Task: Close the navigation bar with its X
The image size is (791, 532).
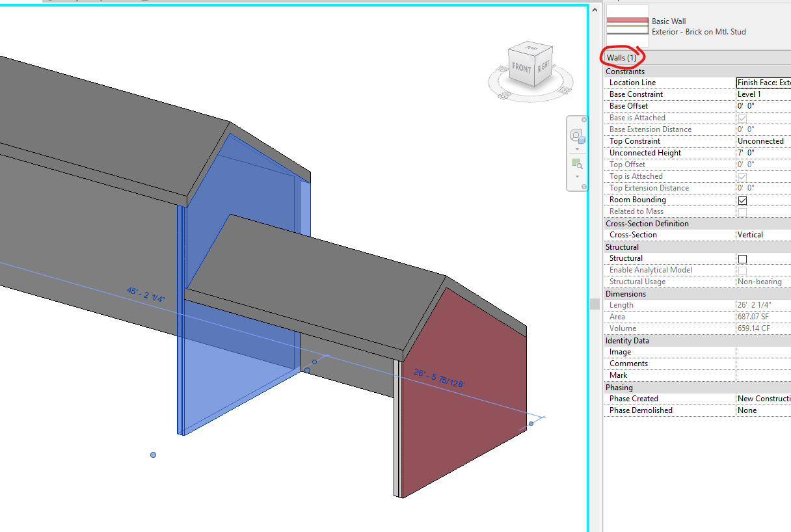Action: [584, 120]
